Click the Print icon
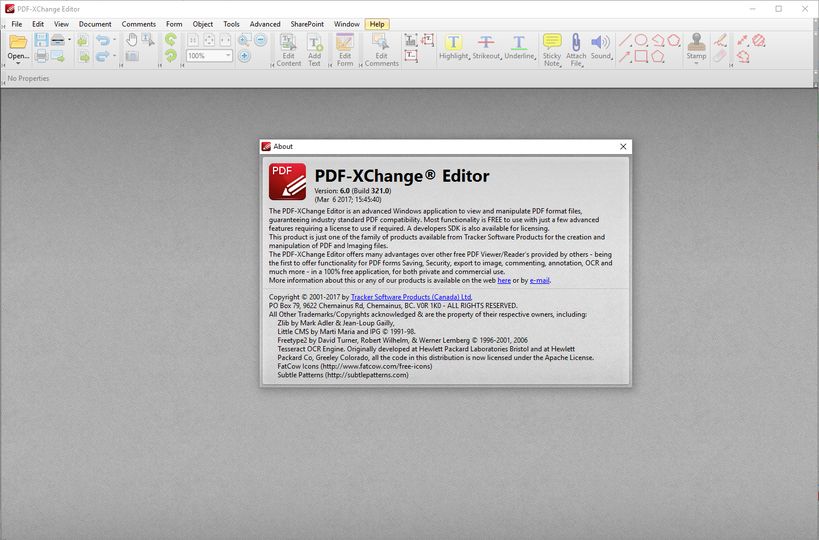This screenshot has height=540, width=819. point(41,56)
